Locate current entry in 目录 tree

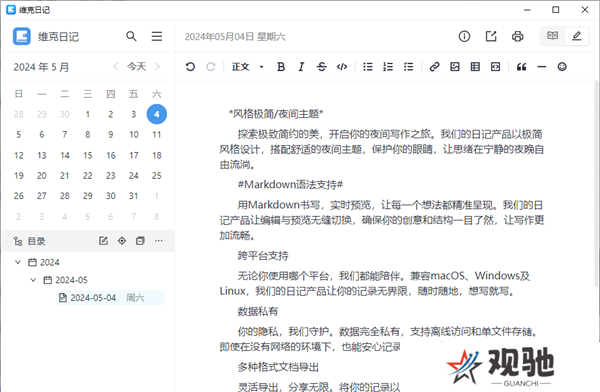[122, 241]
